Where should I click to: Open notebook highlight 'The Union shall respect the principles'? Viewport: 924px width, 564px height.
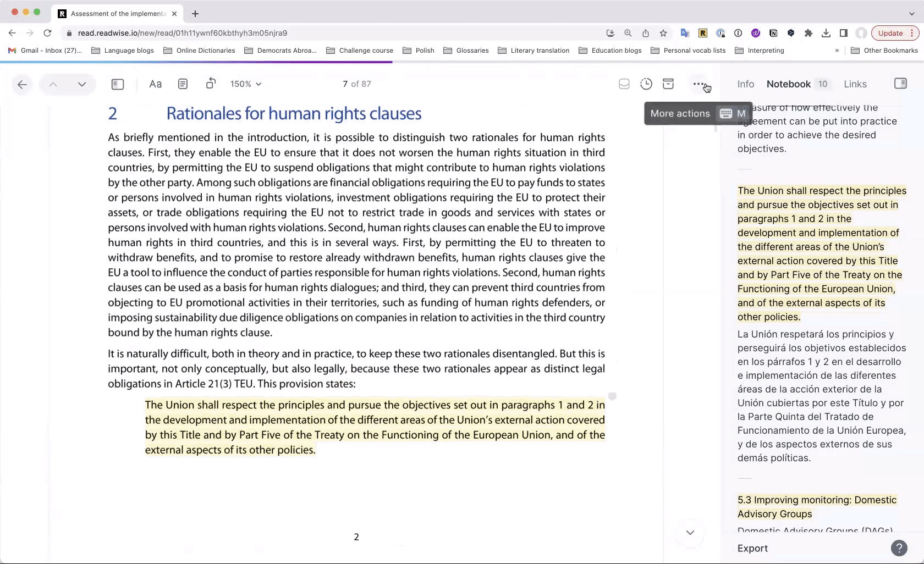tap(822, 253)
